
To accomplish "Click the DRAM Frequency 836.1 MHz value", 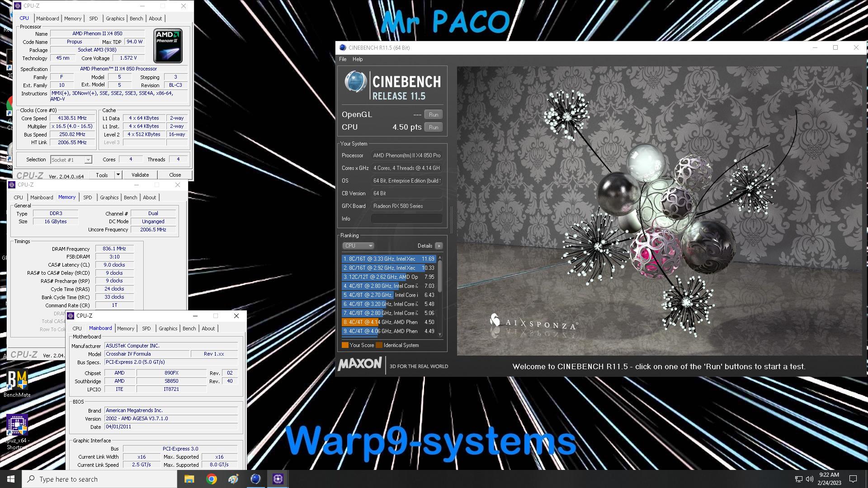I will point(114,249).
